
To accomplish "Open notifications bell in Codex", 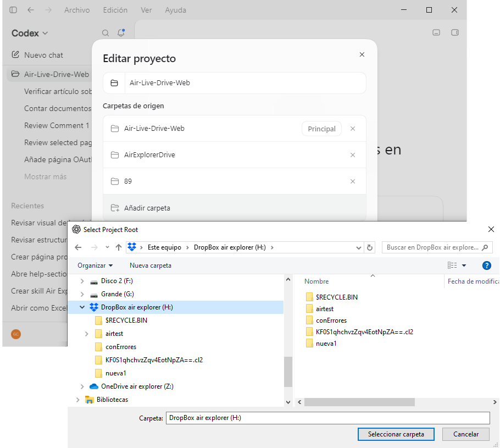I will 121,32.
